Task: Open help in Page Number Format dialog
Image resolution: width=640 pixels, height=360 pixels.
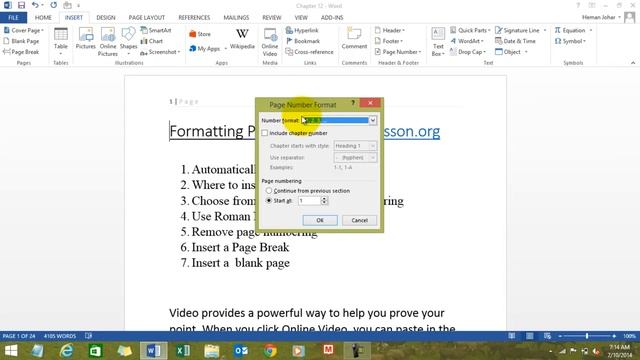Action: [x=353, y=103]
